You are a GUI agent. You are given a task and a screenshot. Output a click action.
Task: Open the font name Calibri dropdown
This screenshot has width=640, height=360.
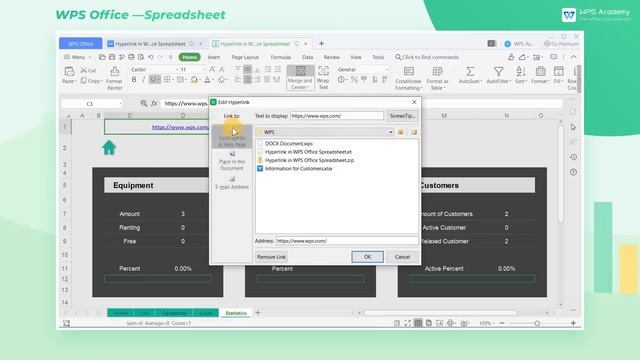tap(177, 70)
